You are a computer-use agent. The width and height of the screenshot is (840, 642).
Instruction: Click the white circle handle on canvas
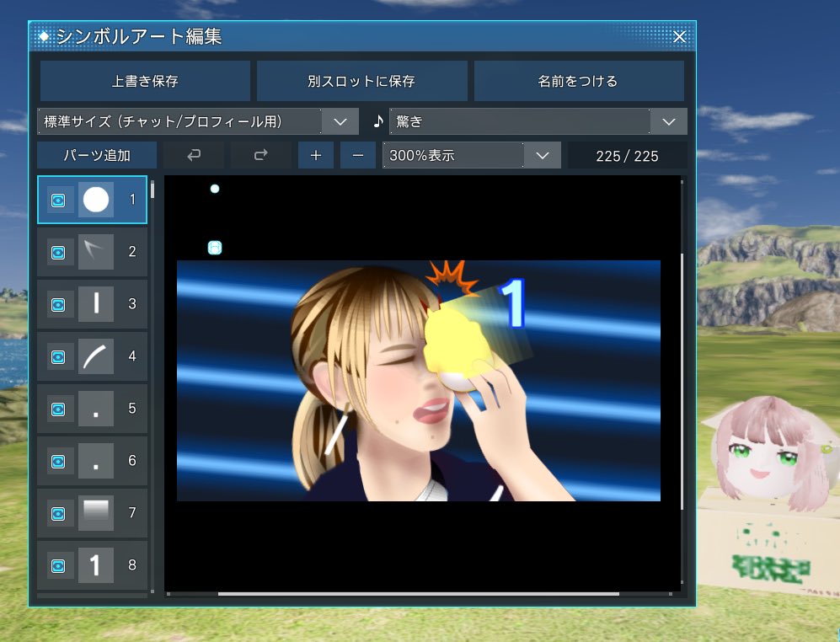click(215, 189)
